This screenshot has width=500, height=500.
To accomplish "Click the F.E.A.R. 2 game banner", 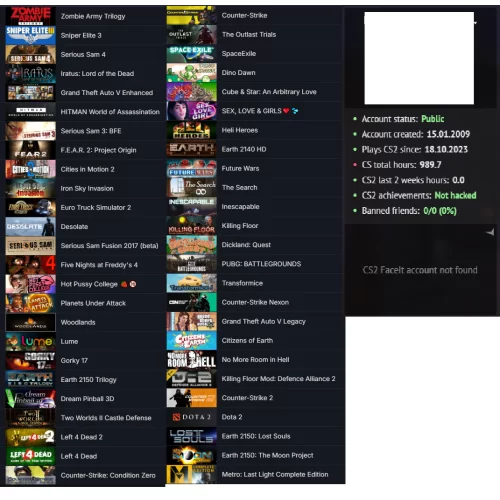I will pyautogui.click(x=30, y=150).
